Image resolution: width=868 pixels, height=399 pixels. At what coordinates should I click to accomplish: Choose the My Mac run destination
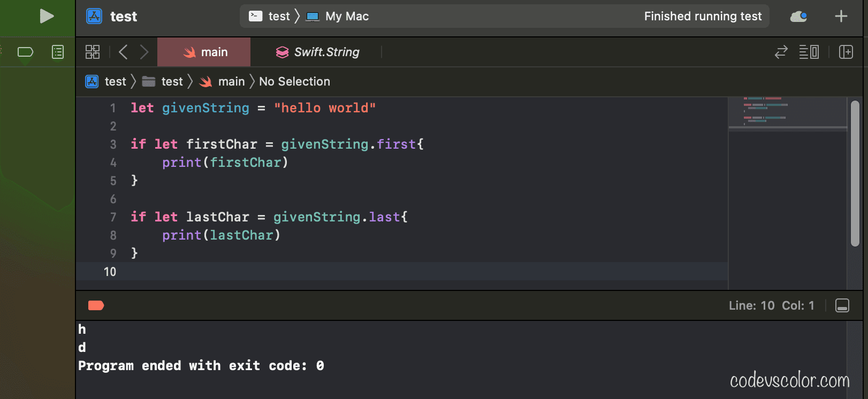click(x=338, y=17)
